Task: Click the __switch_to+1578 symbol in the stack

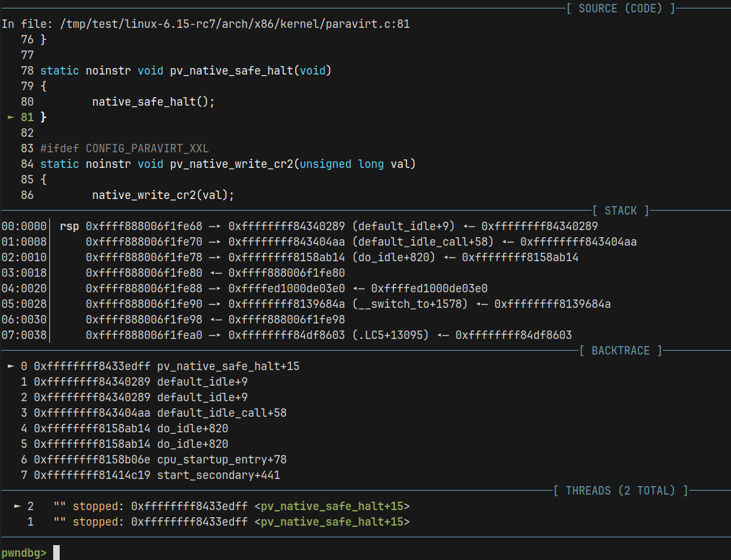Action: point(410,304)
